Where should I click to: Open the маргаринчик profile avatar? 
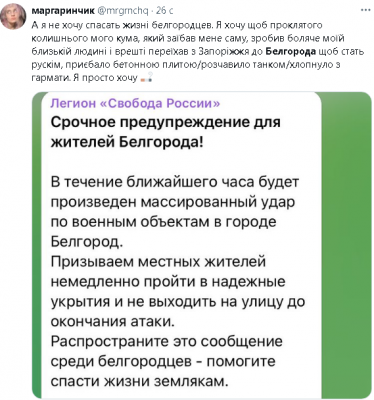13,17
